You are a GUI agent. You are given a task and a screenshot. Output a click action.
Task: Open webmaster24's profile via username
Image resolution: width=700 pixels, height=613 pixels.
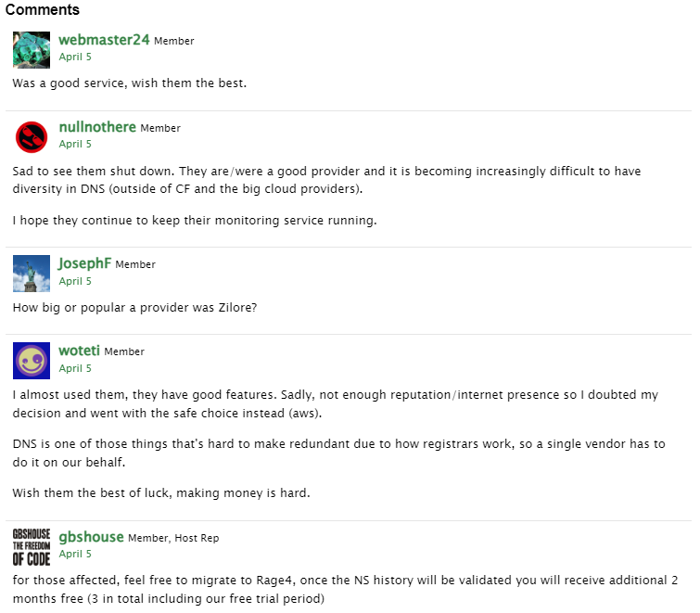pyautogui.click(x=104, y=40)
